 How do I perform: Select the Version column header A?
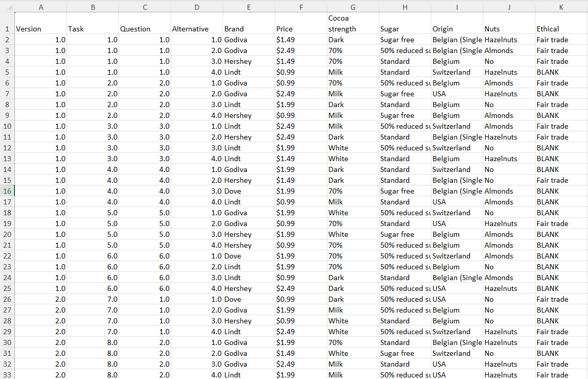[x=41, y=7]
